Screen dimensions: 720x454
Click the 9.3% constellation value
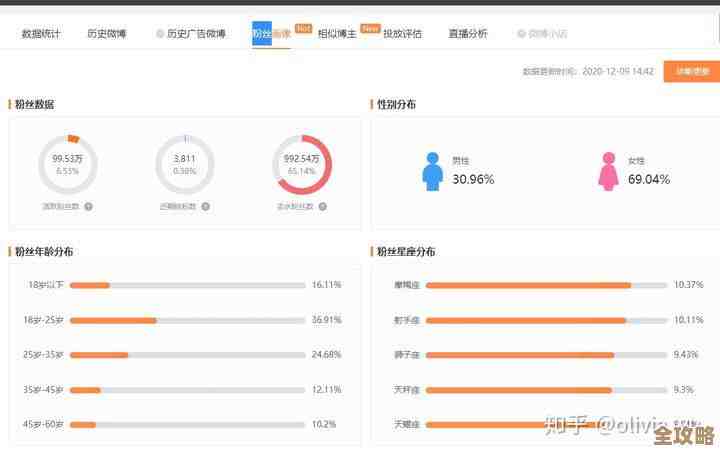pos(683,390)
